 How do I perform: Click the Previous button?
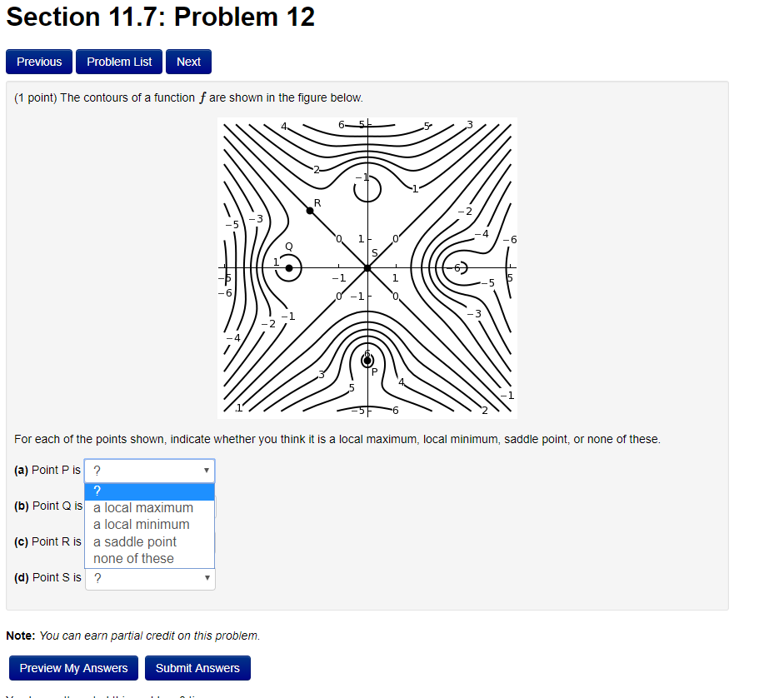point(38,61)
